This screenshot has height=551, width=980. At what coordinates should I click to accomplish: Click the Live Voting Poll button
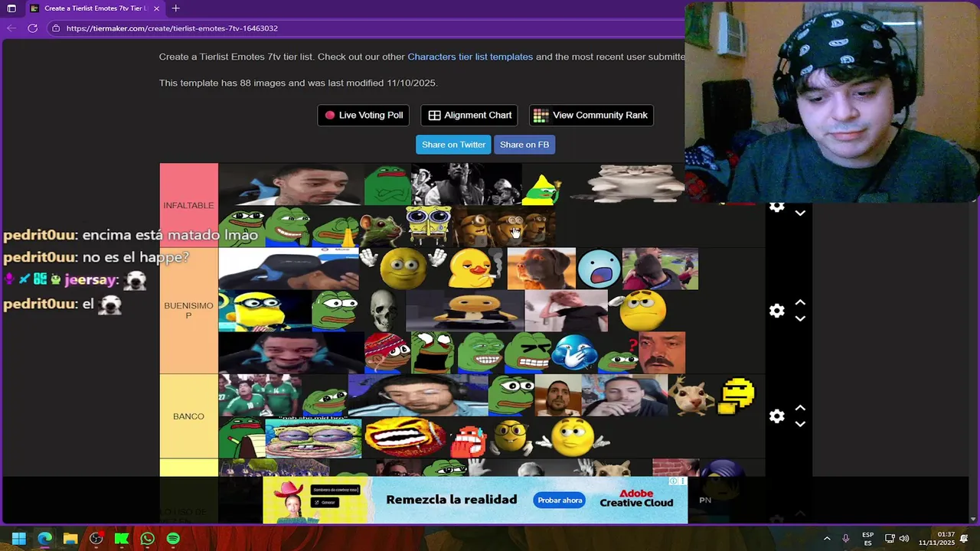364,116
